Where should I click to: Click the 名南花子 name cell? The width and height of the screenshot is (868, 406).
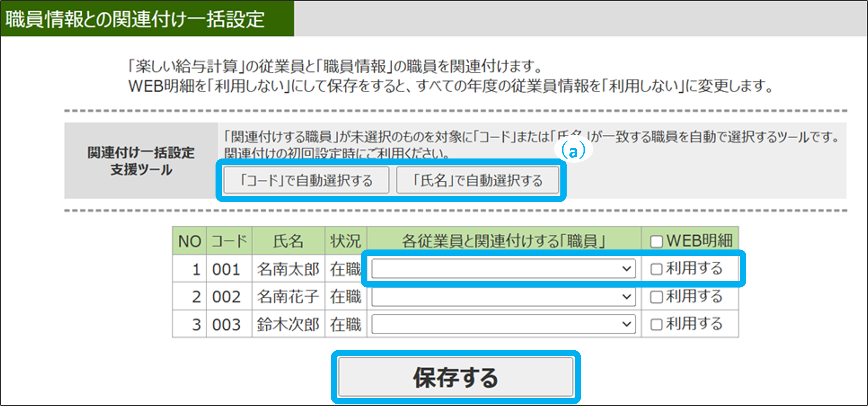point(288,297)
